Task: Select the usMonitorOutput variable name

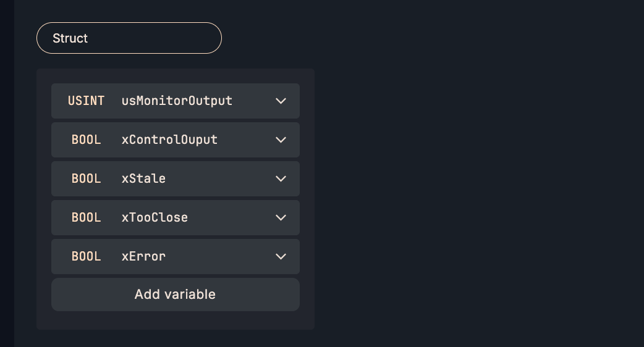Action: pos(177,101)
